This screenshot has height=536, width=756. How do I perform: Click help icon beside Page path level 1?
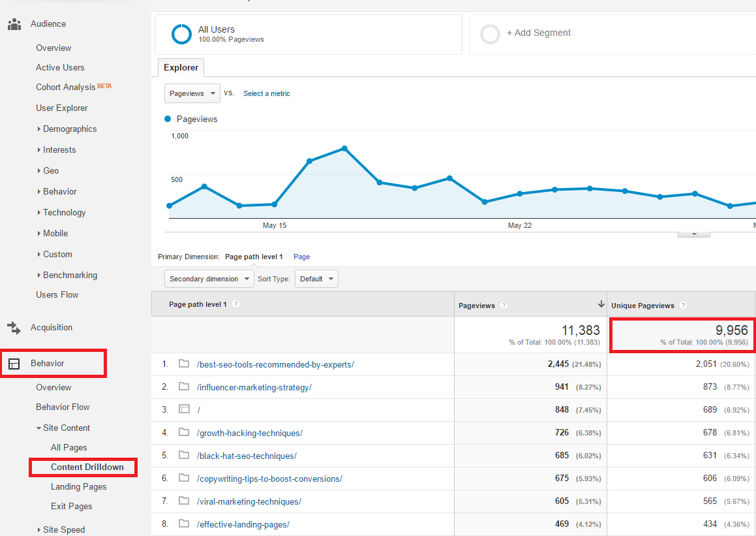point(236,304)
